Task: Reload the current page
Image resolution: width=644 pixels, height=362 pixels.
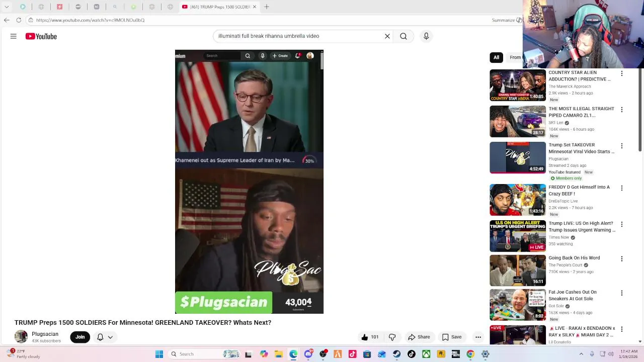Action: [x=19, y=20]
